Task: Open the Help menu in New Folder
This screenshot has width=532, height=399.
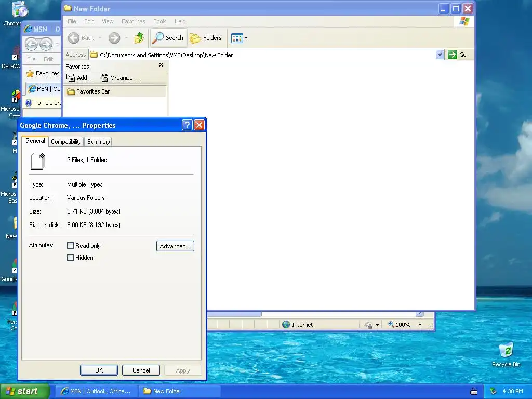Action: pyautogui.click(x=180, y=21)
